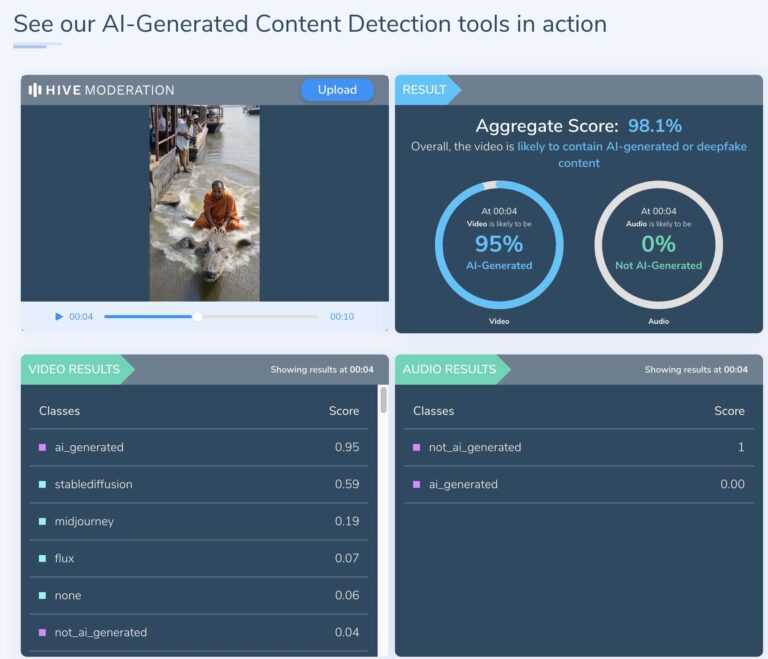Click the cyan swatch beside stablediffusion
Image resolution: width=768 pixels, height=659 pixels.
coord(43,485)
